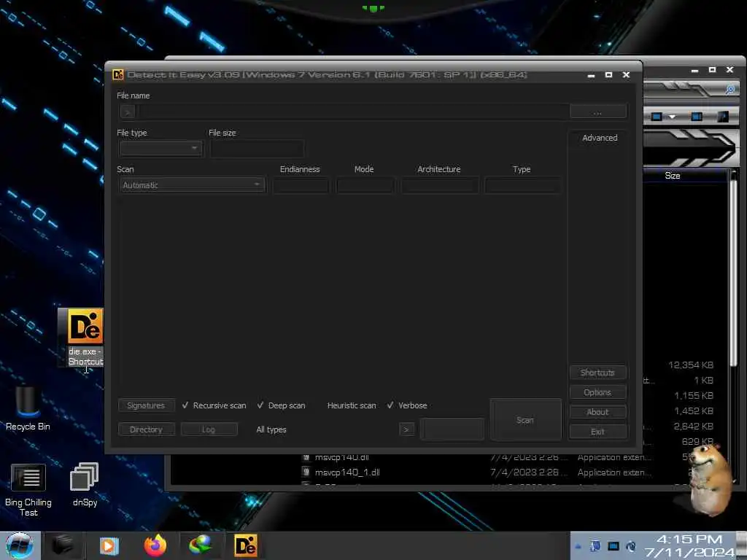Show hidden system tray icons arrow
Screen dimensions: 747x560
578,546
